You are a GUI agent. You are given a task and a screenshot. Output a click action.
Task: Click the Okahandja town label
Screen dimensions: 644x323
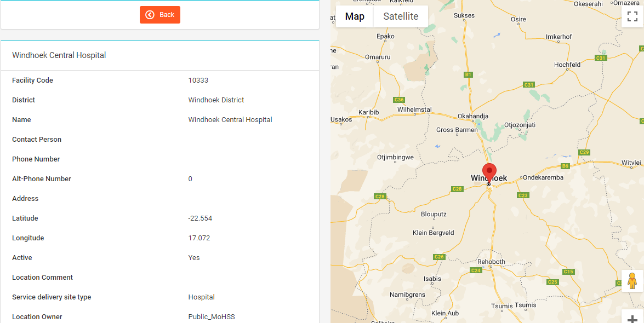473,116
